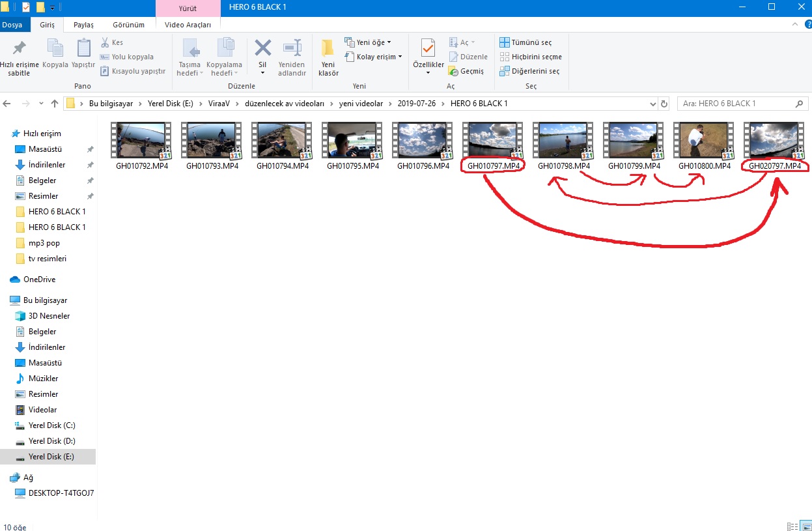Click the 2019-07-26 breadcrumb segment
Screen dimensions: 812x531
[x=416, y=104]
